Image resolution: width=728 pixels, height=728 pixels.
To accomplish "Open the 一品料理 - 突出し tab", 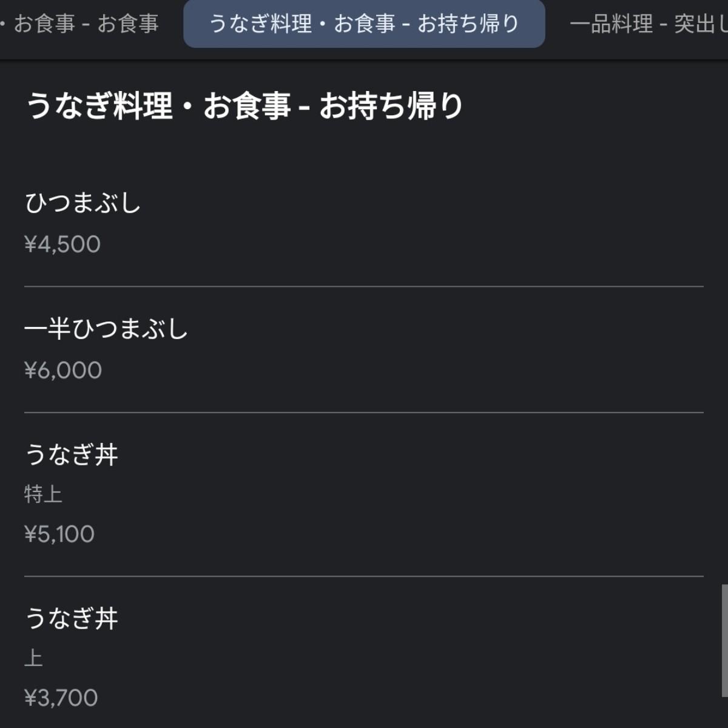I will [x=649, y=24].
